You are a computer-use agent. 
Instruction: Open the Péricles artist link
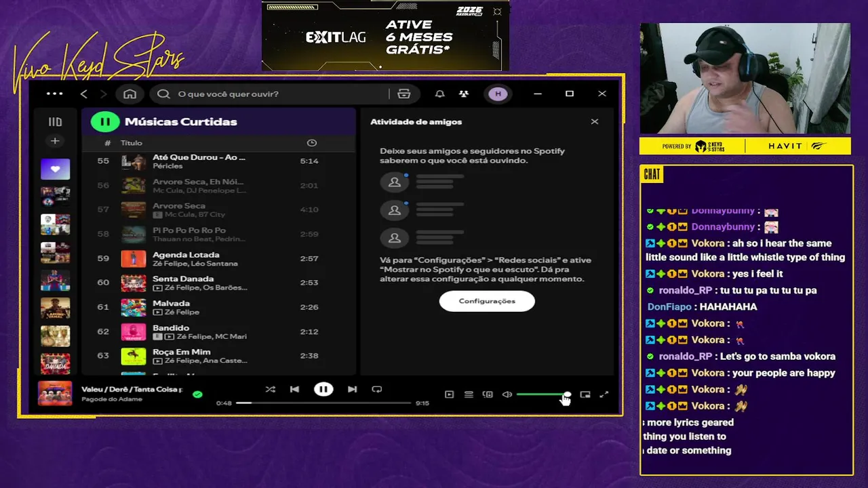point(167,166)
